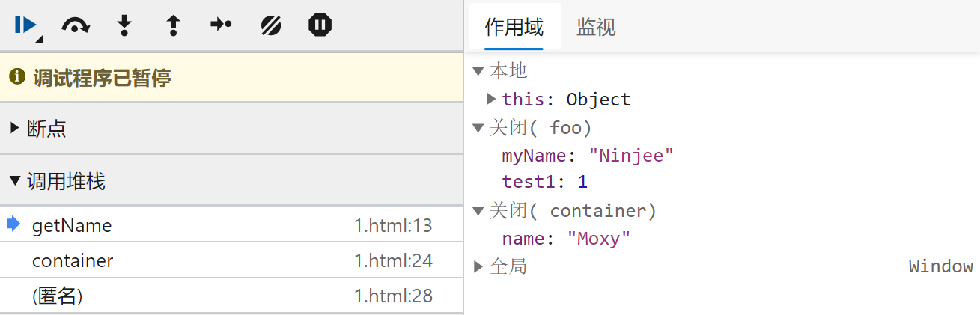Click the Step over function call icon
The image size is (980, 315).
coord(75,25)
